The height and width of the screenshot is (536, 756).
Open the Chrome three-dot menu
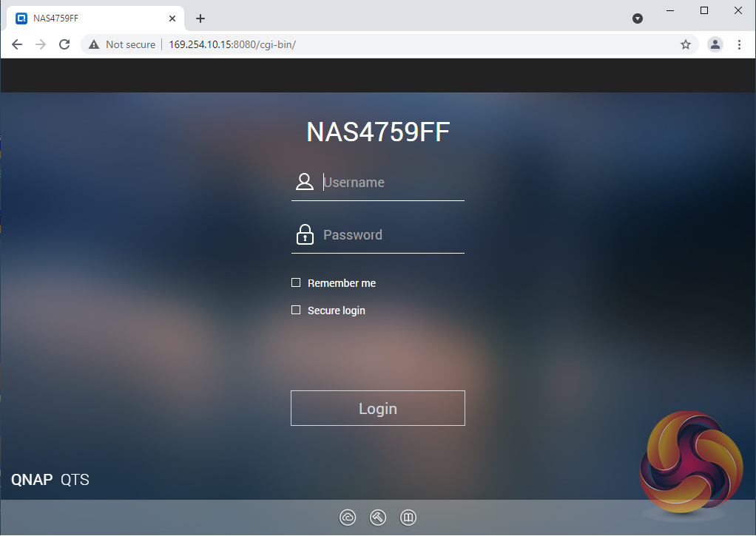coord(739,44)
